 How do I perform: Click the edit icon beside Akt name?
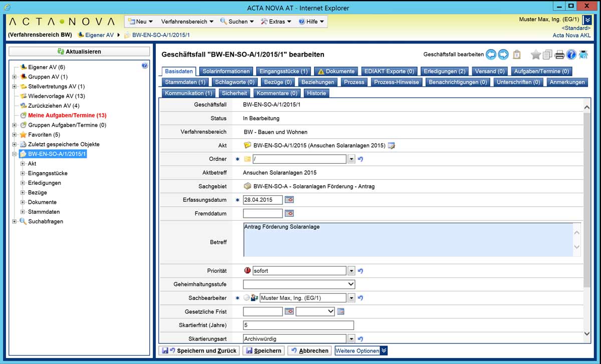pyautogui.click(x=392, y=146)
